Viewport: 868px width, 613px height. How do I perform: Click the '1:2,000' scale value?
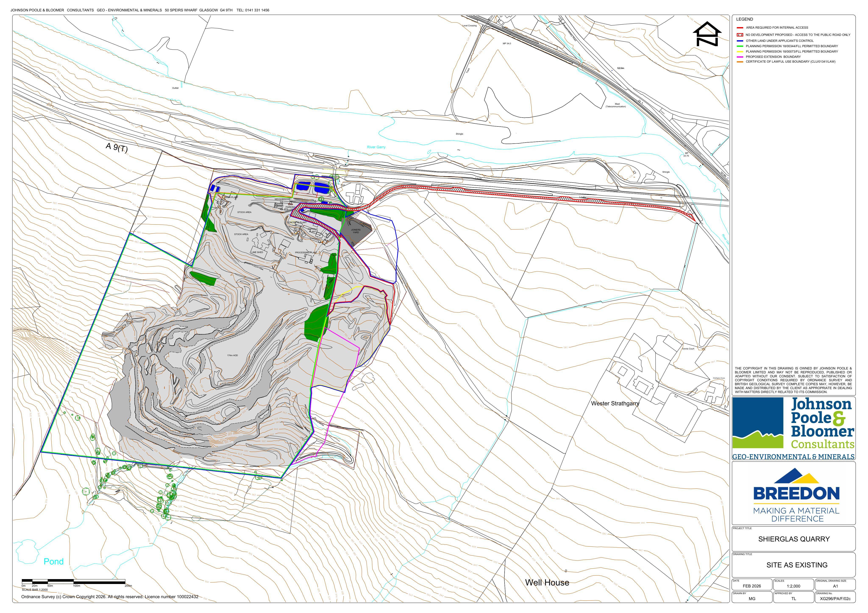click(794, 586)
